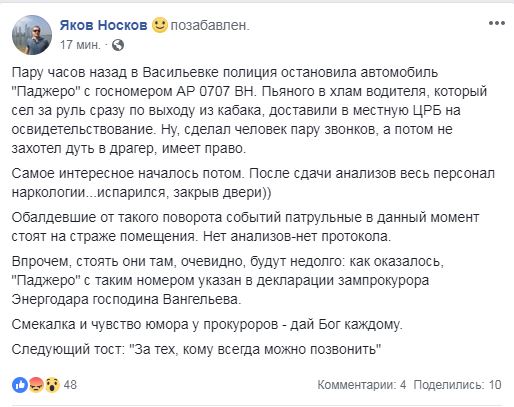514x407 pixels.
Task: Click the Яков Носков author name
Action: tap(103, 25)
